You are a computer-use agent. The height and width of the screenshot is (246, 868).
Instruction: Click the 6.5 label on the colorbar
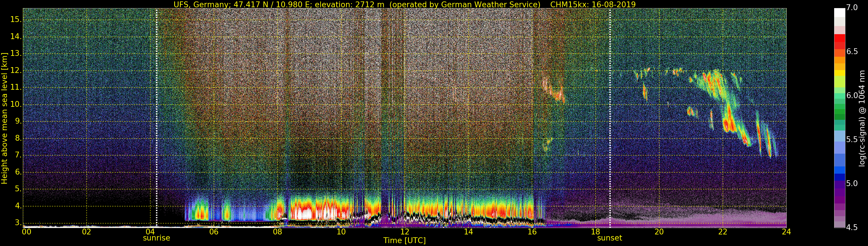click(x=852, y=52)
